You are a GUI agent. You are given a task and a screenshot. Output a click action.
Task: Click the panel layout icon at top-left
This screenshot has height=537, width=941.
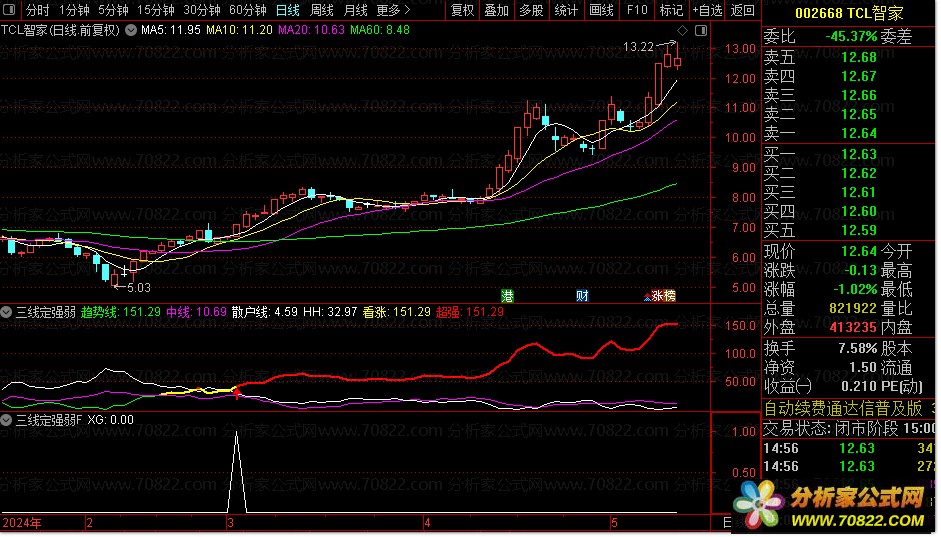click(9, 10)
